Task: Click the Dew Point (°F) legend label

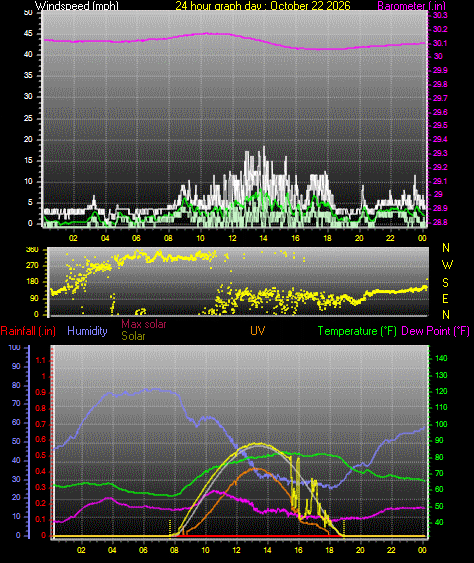Action: point(436,331)
